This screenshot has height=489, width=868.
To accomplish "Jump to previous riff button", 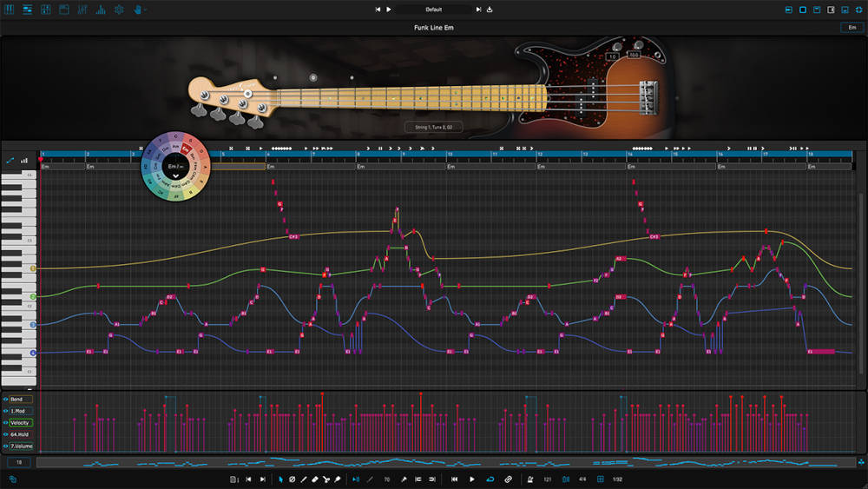I will [x=248, y=479].
